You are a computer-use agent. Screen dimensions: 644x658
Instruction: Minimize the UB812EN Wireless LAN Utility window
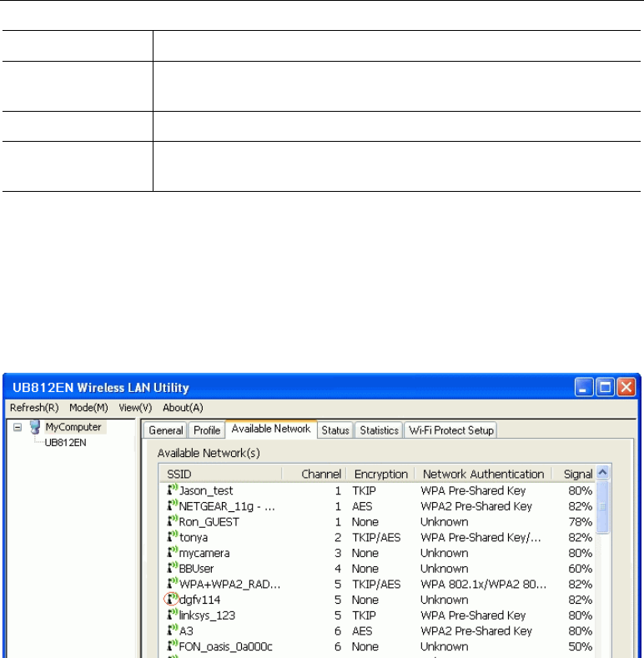tap(584, 386)
